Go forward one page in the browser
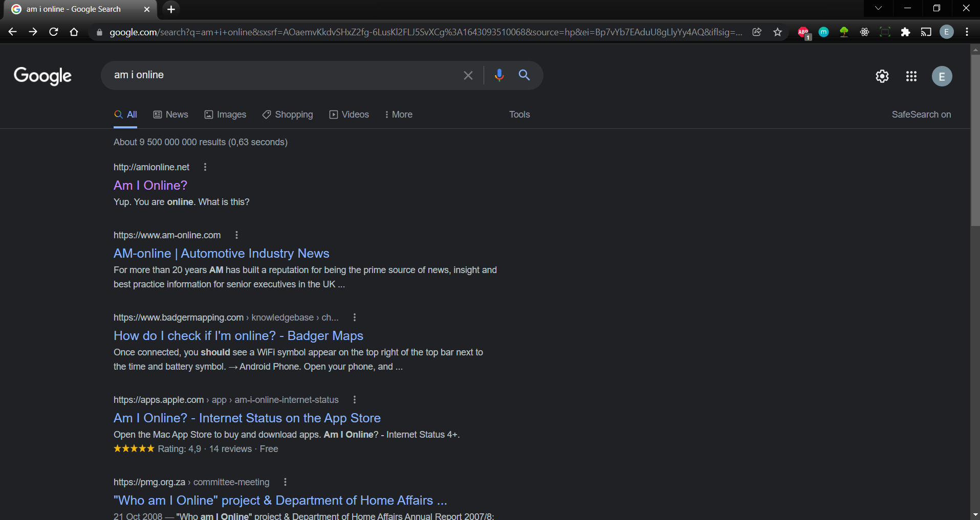 33,32
